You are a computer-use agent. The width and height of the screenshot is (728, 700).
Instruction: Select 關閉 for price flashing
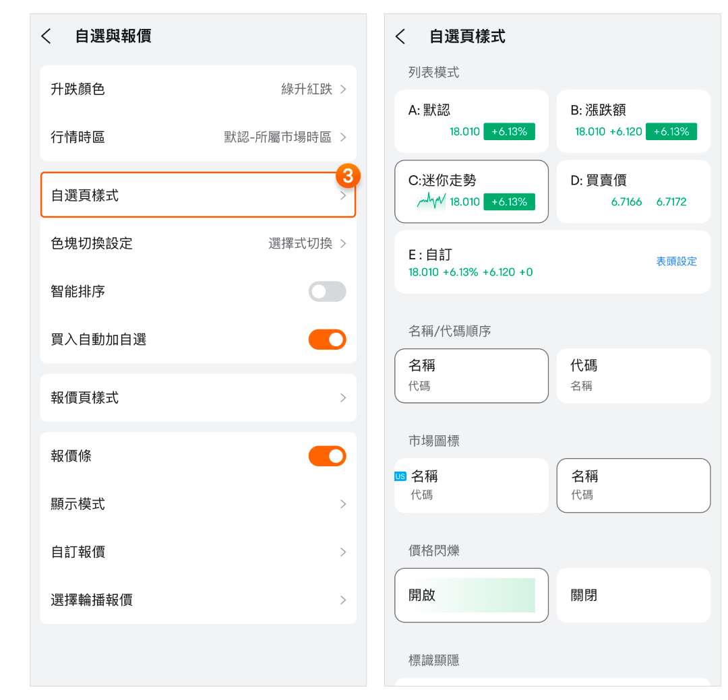(633, 595)
